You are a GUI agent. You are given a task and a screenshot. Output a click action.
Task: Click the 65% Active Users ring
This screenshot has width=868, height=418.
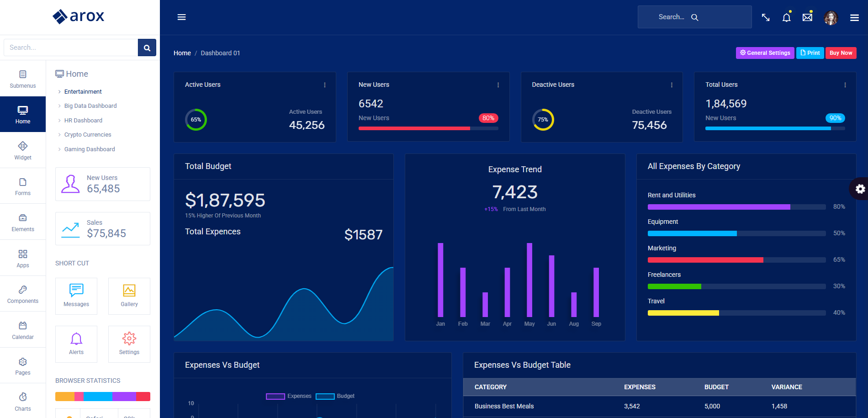196,120
